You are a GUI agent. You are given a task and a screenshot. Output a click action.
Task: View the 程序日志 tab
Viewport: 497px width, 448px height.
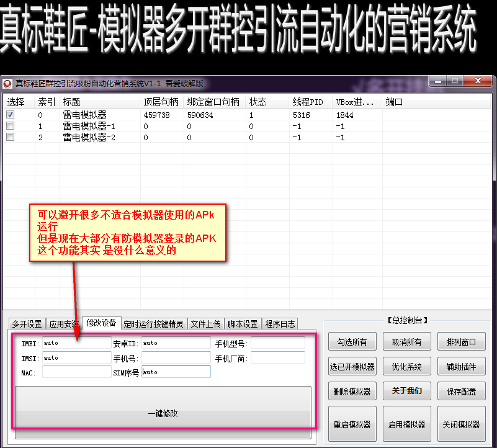point(280,324)
